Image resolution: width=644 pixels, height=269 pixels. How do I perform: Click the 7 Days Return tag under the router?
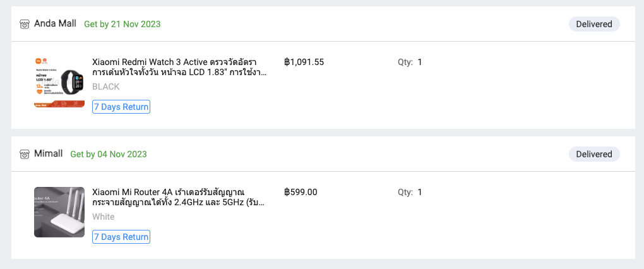coord(121,237)
